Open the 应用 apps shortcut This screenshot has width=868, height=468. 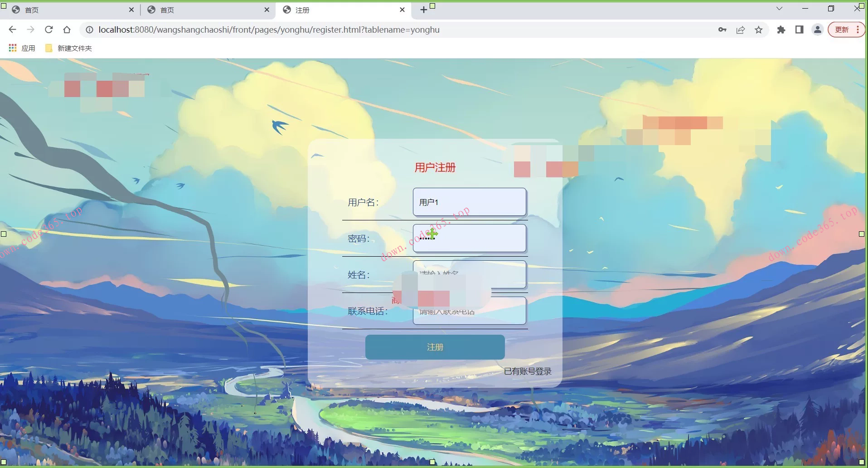pyautogui.click(x=22, y=48)
